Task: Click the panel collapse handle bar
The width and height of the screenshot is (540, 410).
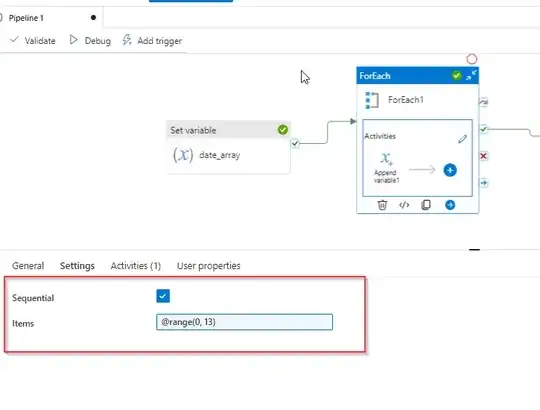Action: (x=475, y=250)
